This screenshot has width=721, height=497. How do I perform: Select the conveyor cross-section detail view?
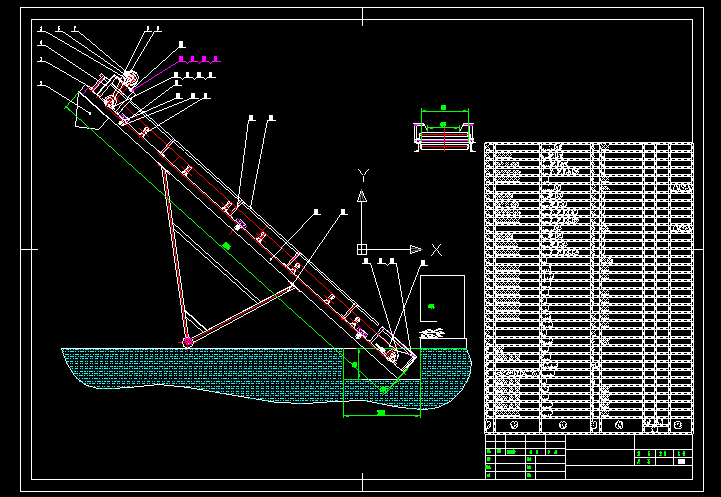[x=443, y=137]
